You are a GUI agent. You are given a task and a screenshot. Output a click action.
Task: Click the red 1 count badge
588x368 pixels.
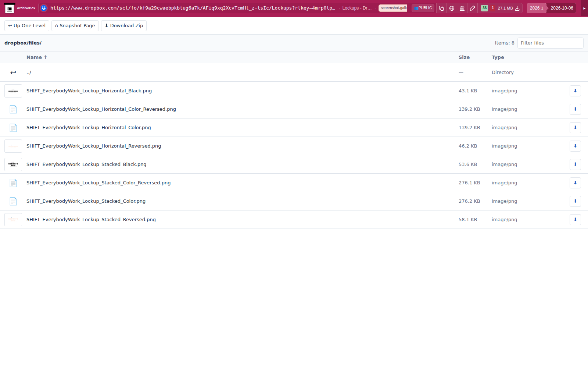tap(493, 8)
